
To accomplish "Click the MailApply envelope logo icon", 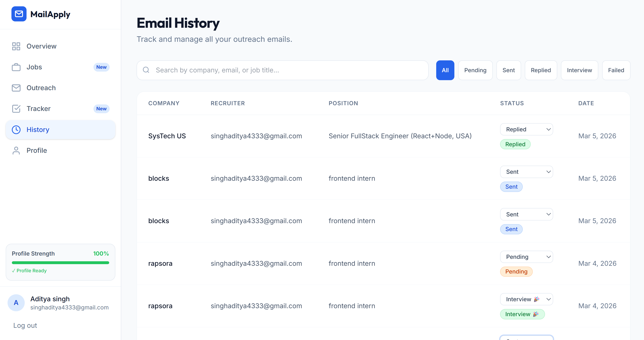I will tap(19, 14).
